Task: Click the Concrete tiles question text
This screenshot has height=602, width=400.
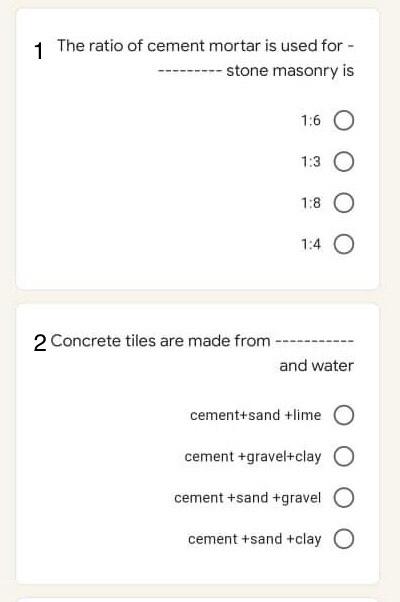Action: [x=202, y=353]
